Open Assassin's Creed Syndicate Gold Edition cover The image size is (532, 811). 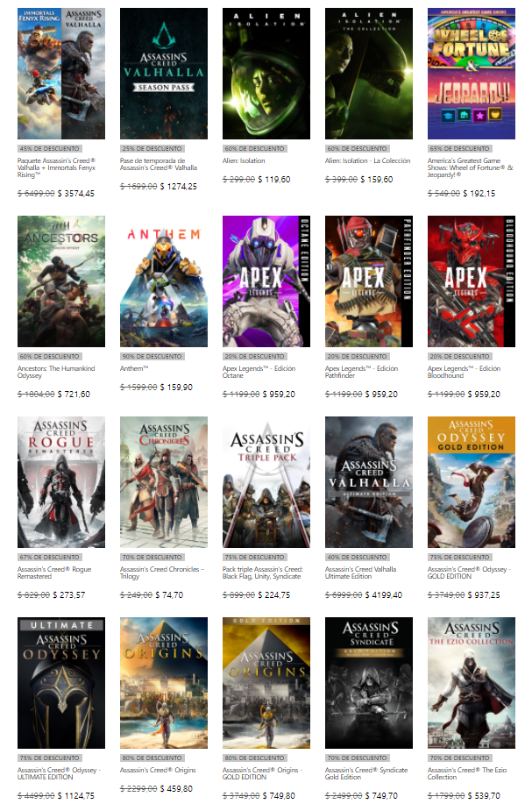coord(368,683)
